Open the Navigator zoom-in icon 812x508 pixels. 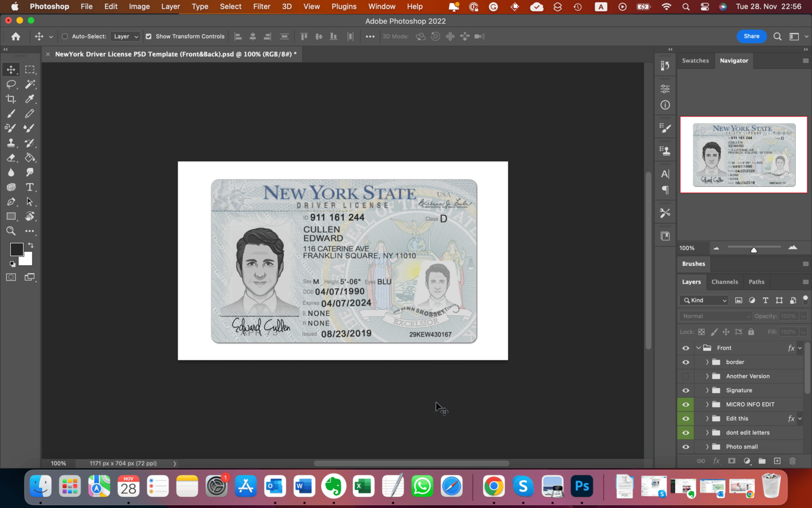point(793,247)
